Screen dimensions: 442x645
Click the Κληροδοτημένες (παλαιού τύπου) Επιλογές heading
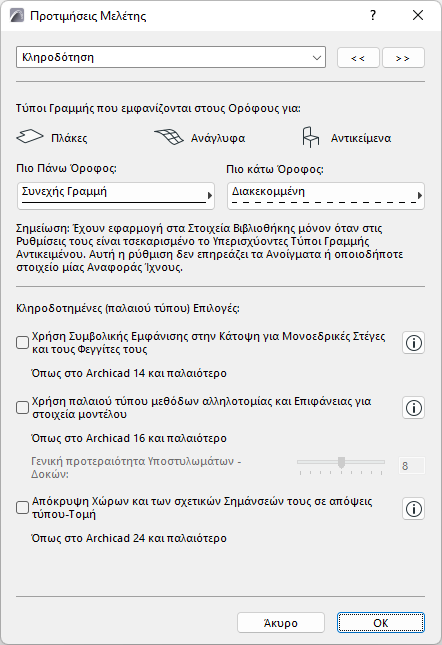coord(128,309)
